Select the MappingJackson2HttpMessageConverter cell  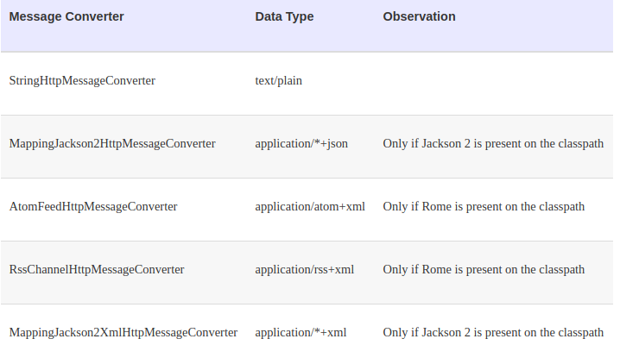[x=112, y=143]
